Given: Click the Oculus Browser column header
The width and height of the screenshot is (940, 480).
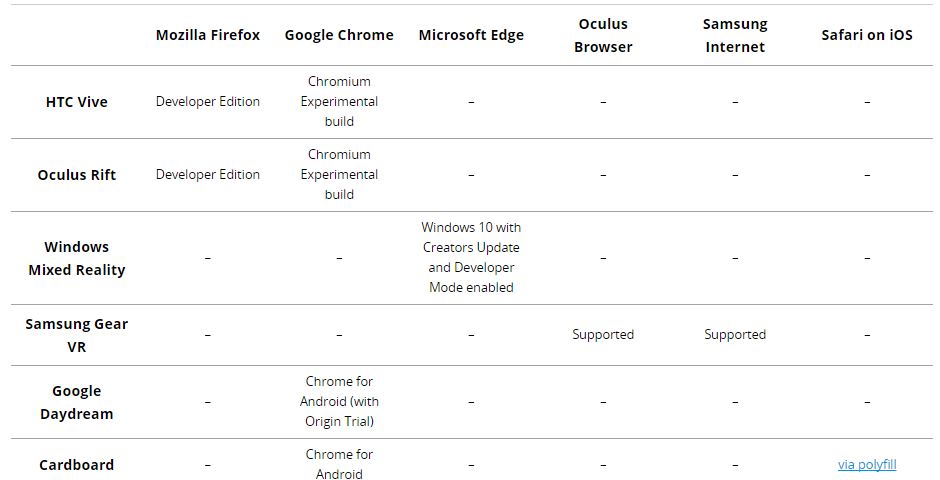Looking at the screenshot, I should pos(603,35).
